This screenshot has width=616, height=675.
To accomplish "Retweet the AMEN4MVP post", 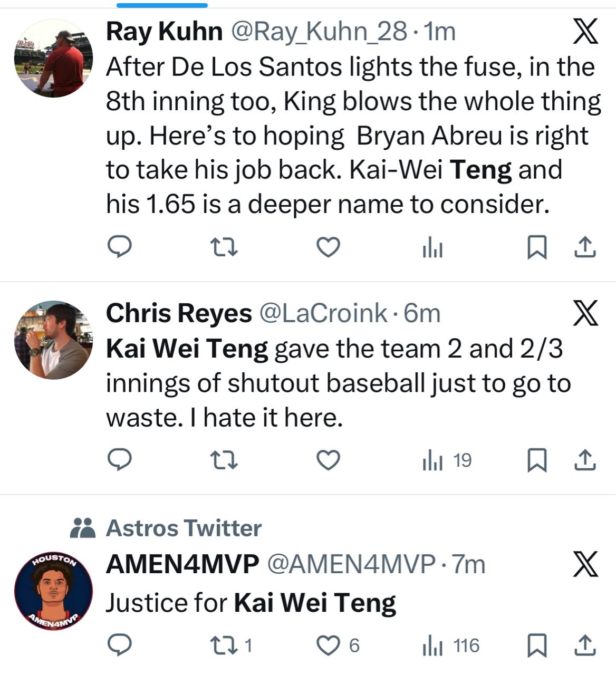I will (x=230, y=645).
